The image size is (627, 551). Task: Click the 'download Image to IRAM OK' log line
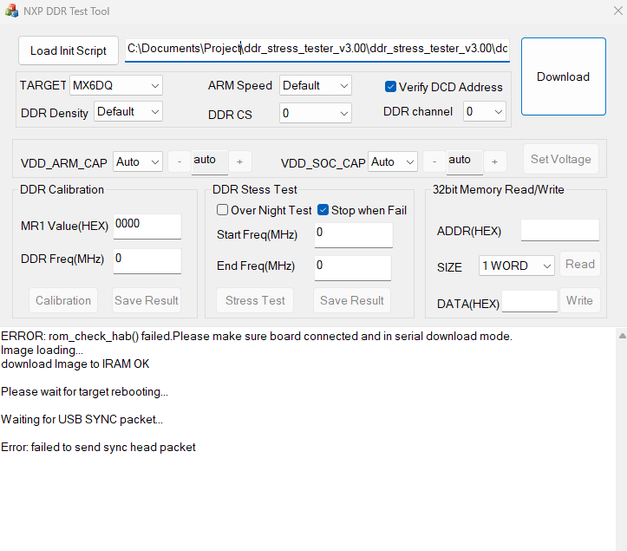pos(75,364)
